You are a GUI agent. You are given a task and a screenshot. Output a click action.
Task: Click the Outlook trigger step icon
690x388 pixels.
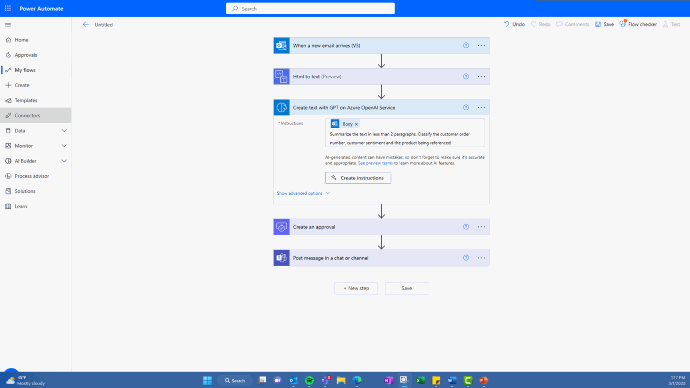click(282, 45)
